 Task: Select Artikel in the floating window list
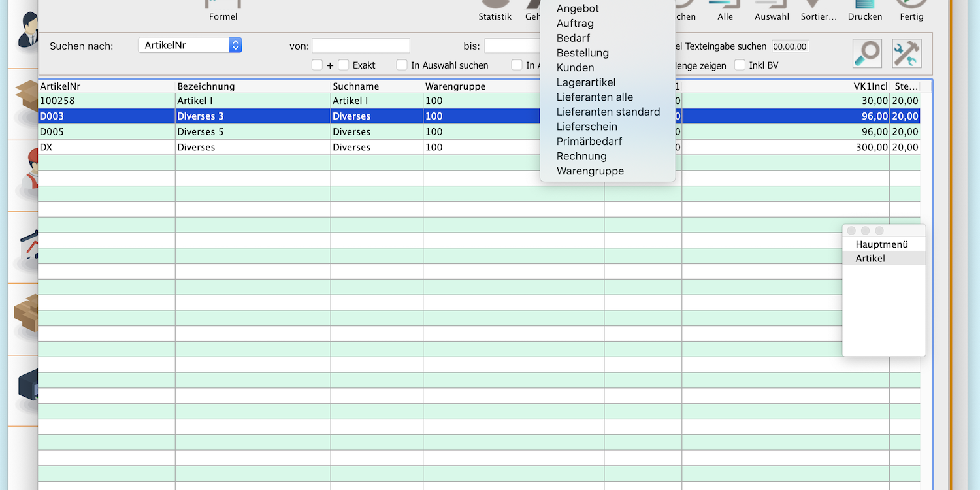pos(884,258)
